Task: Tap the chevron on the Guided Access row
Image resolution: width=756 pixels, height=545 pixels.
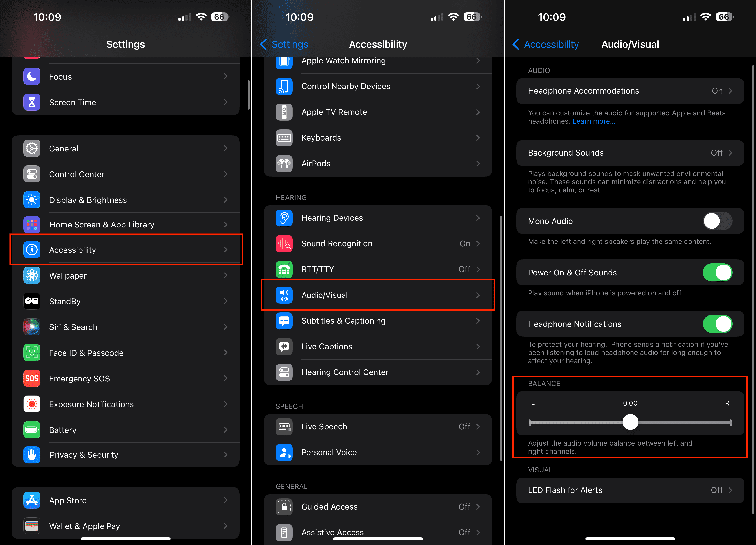Action: 478,507
